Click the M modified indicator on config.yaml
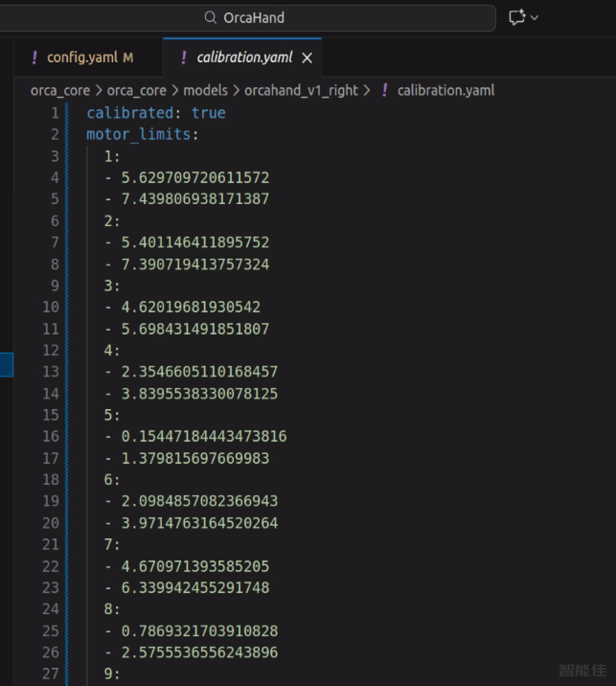 pyautogui.click(x=128, y=58)
